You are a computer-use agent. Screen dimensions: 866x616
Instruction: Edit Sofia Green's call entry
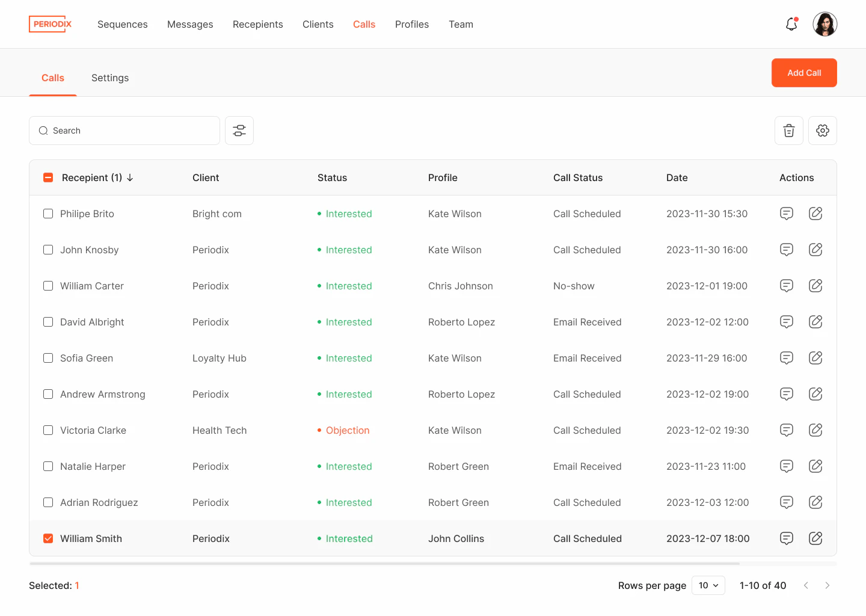tap(815, 358)
